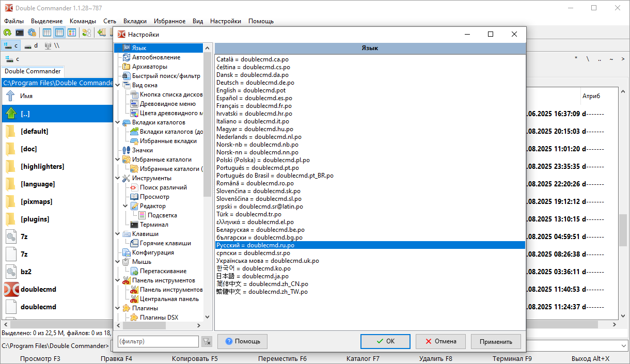Open Автообновление settings icon
Screen dimensions: 630x364
127,57
